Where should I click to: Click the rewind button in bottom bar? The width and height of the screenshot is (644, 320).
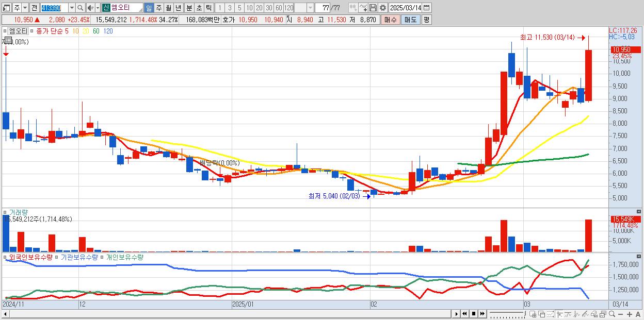[x=464, y=314]
